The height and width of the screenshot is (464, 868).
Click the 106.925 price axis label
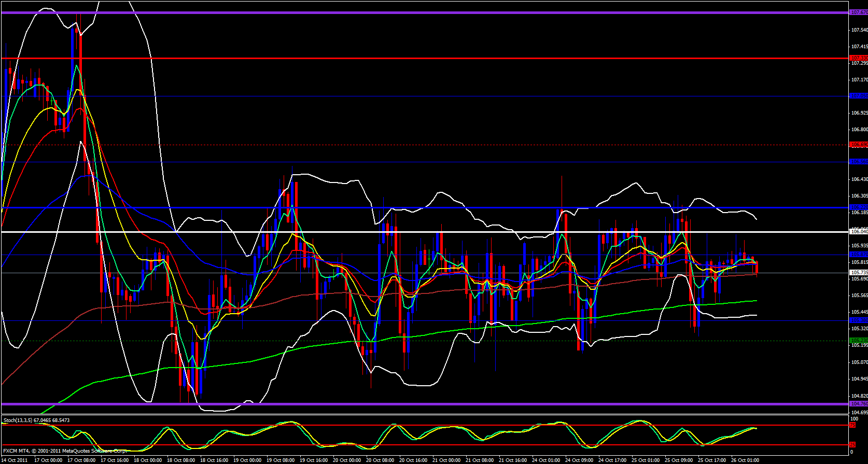tap(859, 113)
